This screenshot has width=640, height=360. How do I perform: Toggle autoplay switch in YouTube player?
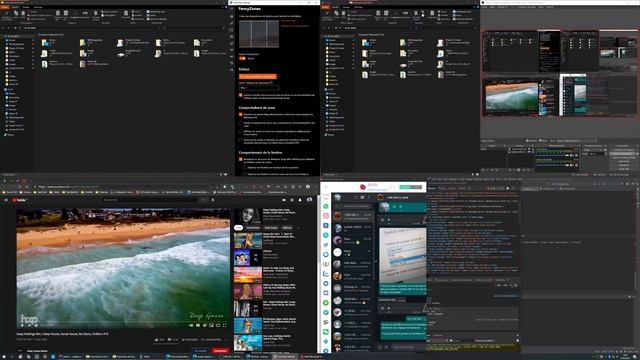tap(191, 325)
